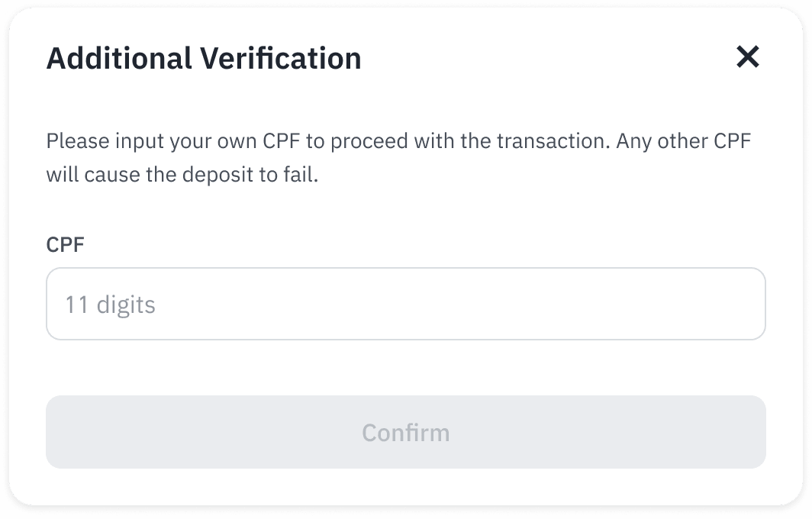Select the 11 digits placeholder text
Image resolution: width=812 pixels, height=519 pixels.
click(x=110, y=305)
